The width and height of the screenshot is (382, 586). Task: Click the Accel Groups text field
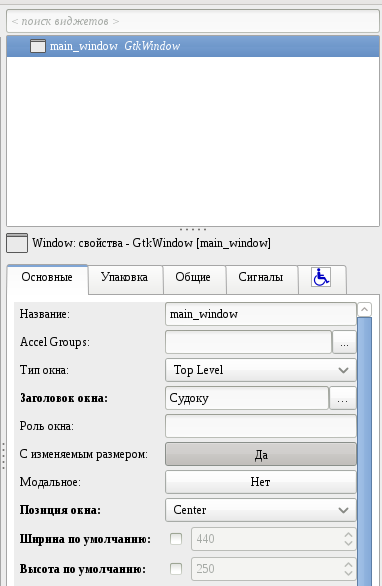point(248,342)
